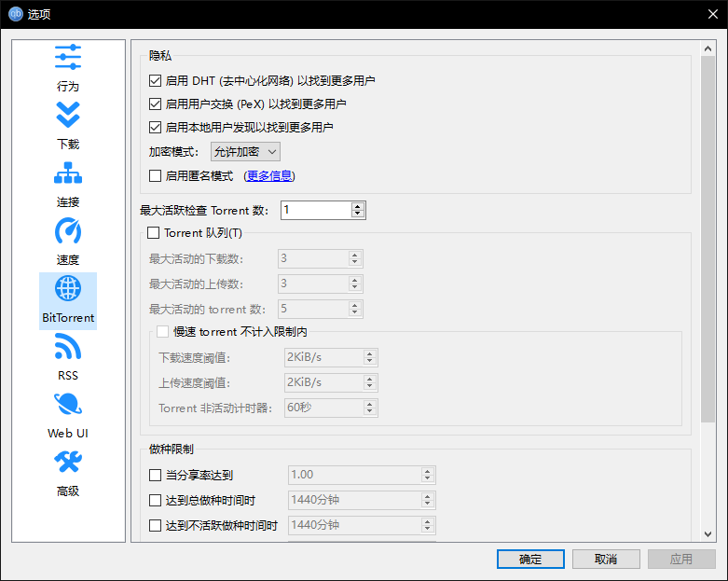Click 分享率 1.00 spinner arrows
Screen dimensions: 728x581
[x=428, y=475]
